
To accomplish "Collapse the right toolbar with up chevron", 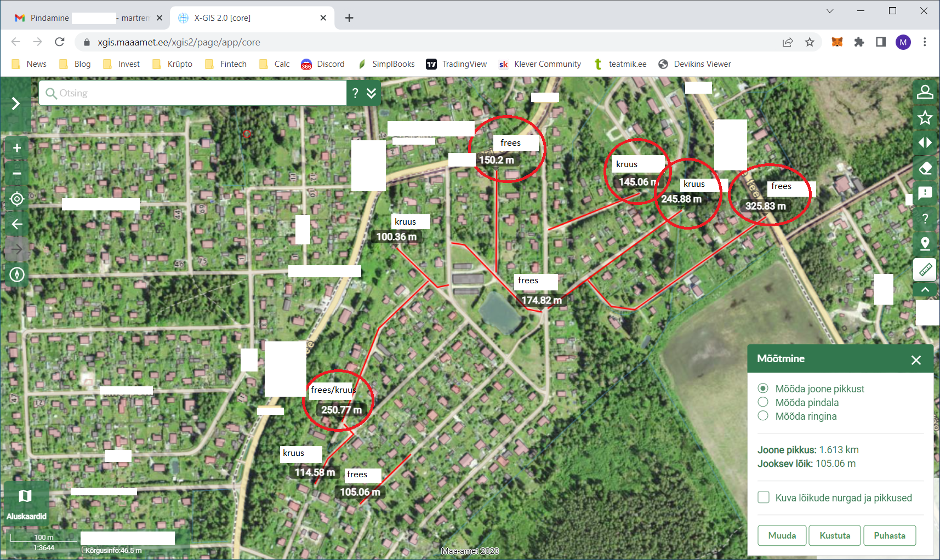I will tap(925, 290).
